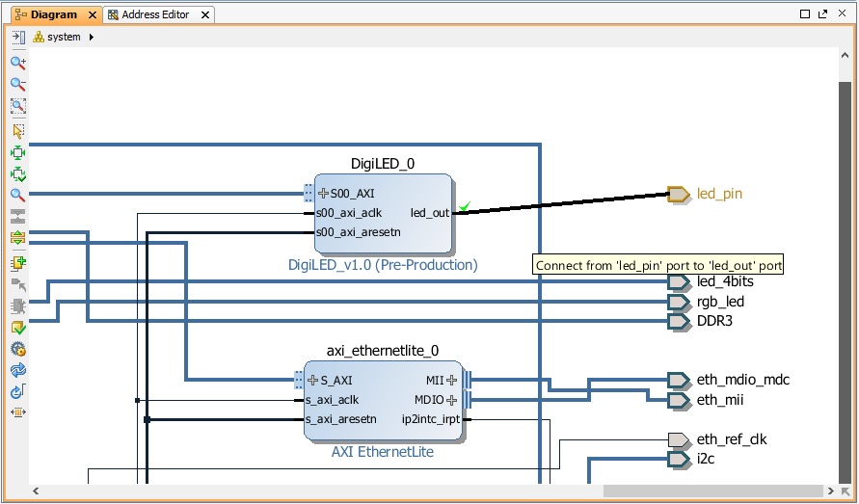
Task: Select the DDR3 external port
Action: click(678, 321)
